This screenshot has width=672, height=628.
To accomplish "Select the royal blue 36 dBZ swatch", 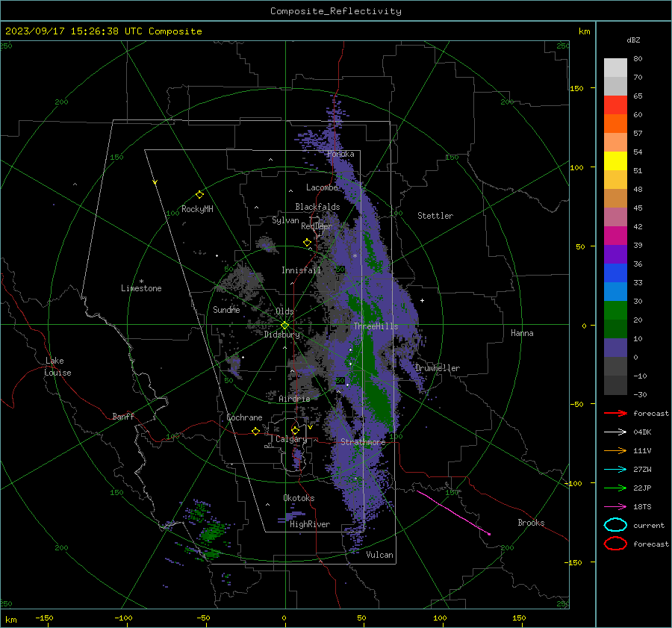I will (615, 273).
